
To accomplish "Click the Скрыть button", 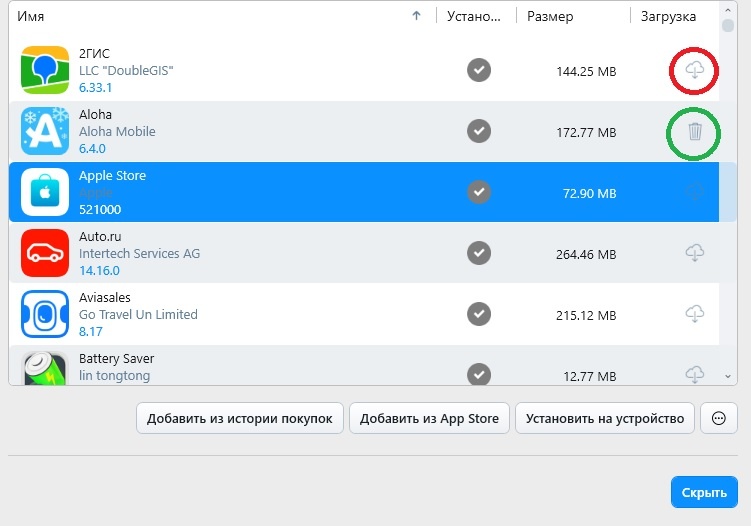I will (704, 492).
